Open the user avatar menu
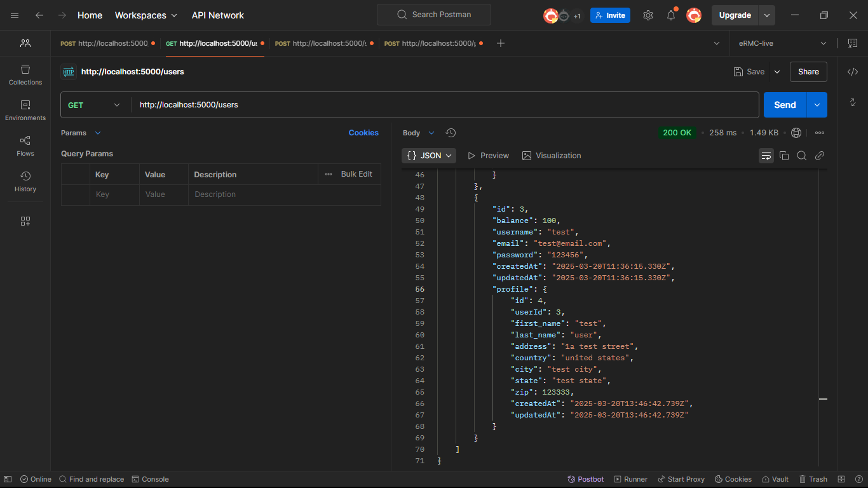This screenshot has height=488, width=868. coord(694,15)
